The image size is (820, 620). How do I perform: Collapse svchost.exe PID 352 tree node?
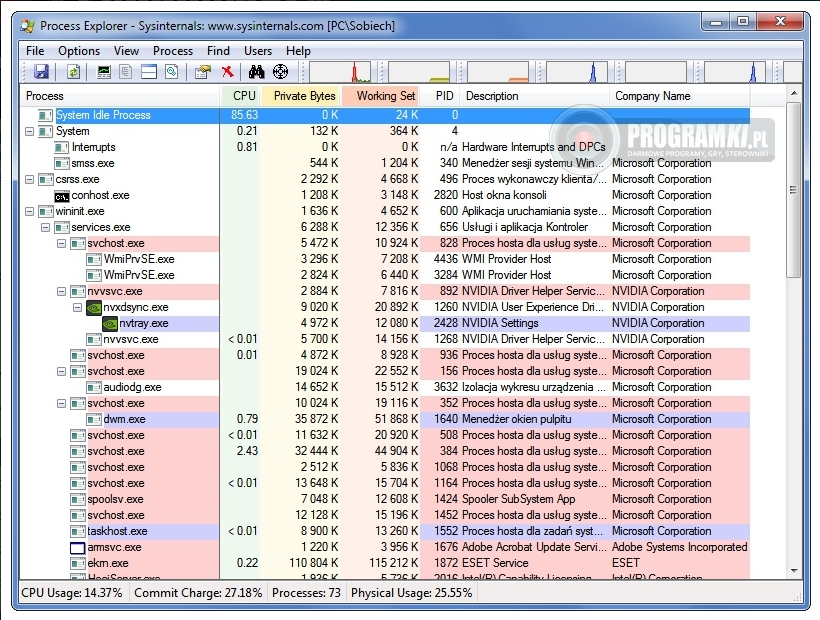coord(62,403)
